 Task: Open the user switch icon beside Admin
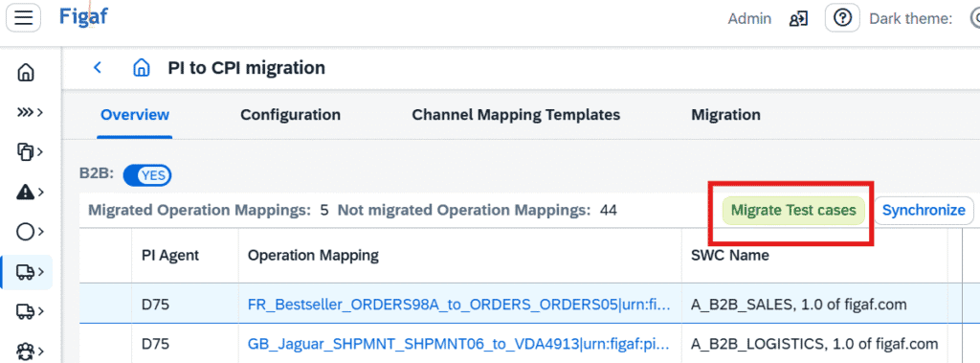click(798, 19)
